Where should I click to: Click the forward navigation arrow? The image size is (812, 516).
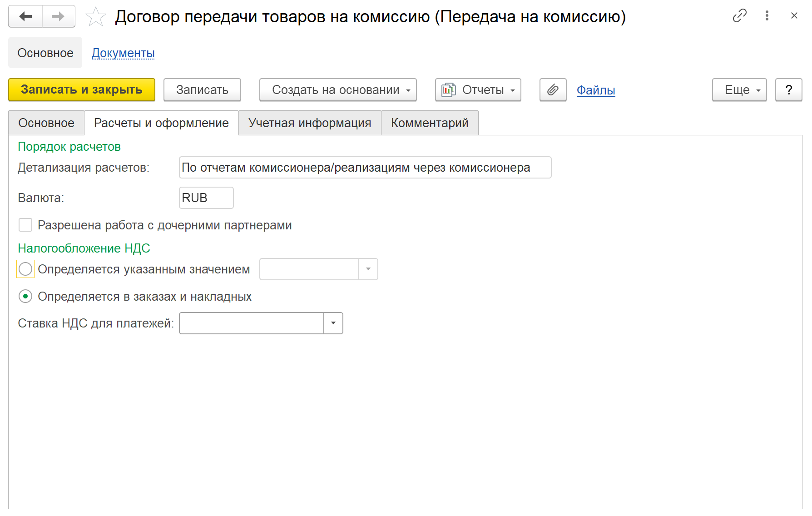pyautogui.click(x=59, y=17)
